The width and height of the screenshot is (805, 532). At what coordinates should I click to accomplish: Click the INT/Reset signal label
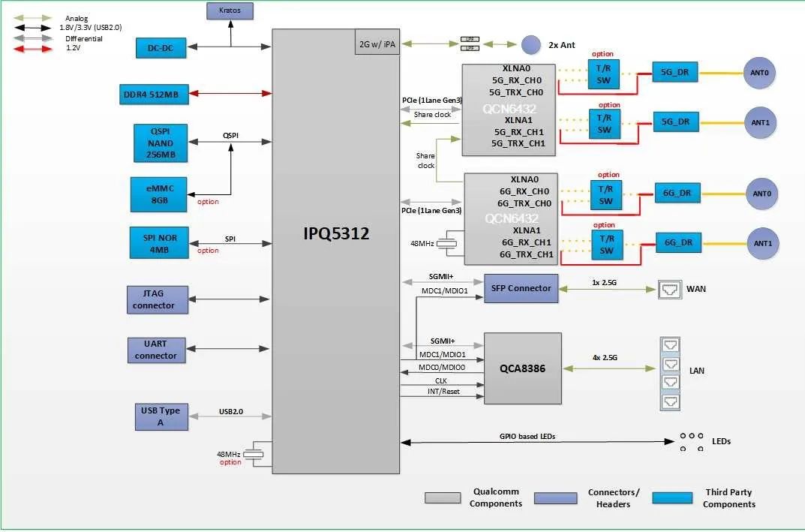pos(443,392)
